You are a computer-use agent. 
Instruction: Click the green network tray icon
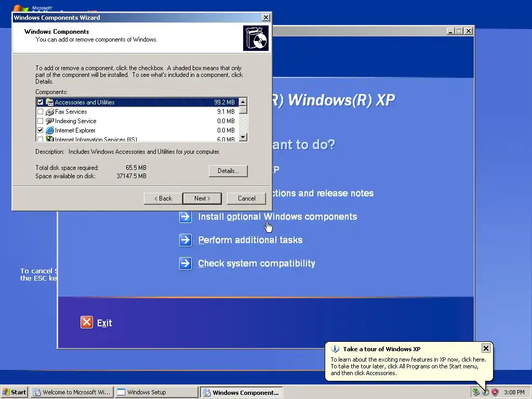(x=476, y=392)
